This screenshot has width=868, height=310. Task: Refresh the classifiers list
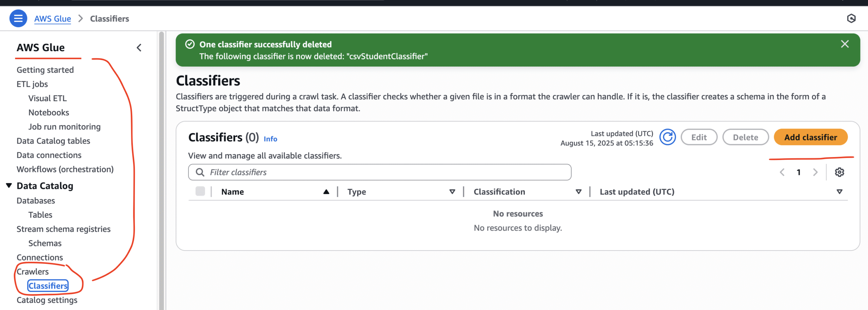coord(668,137)
